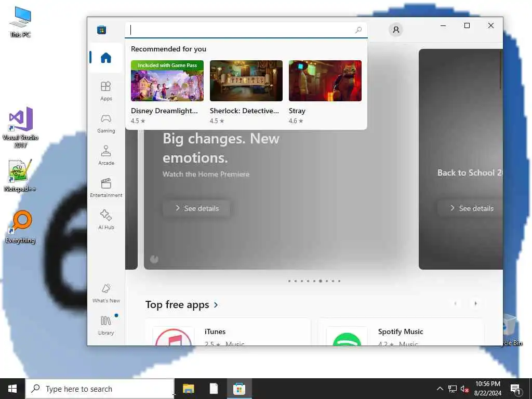Click See details on Big changes banner
The image size is (532, 399).
point(196,208)
